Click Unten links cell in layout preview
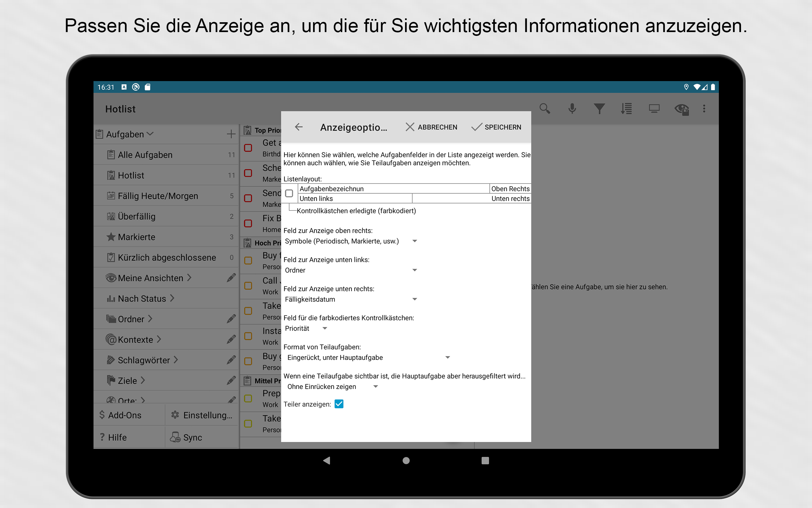The image size is (812, 508). click(355, 198)
